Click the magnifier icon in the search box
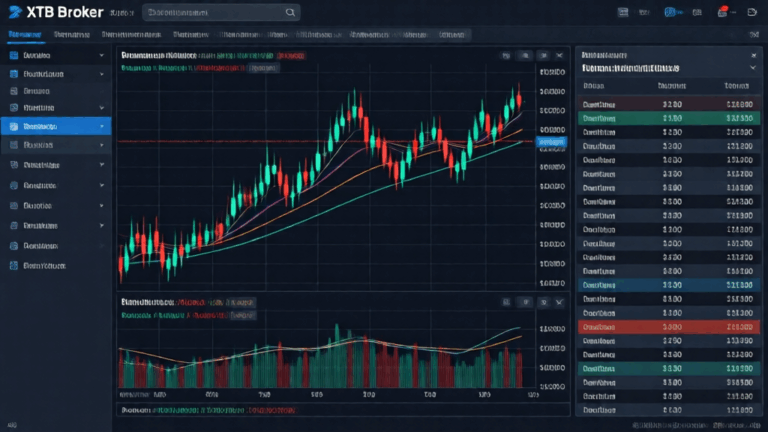This screenshot has height=432, width=768. 290,12
